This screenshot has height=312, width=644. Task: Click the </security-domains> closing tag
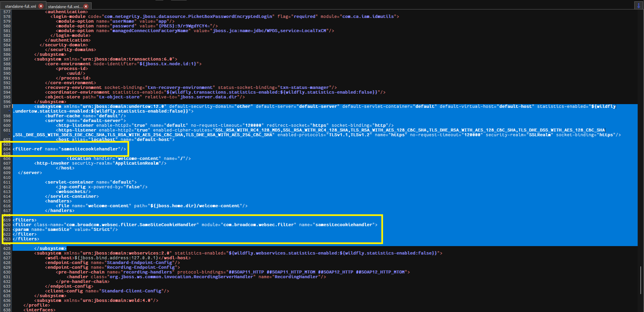(x=71, y=50)
